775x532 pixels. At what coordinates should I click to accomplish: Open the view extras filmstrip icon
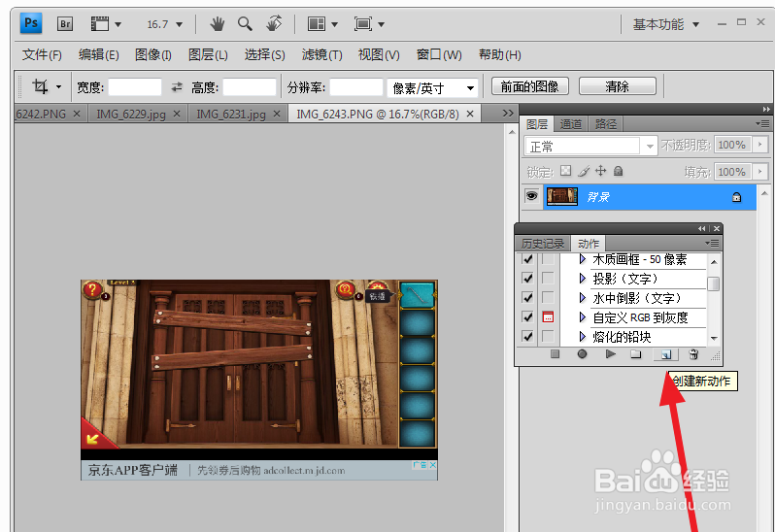pos(100,23)
